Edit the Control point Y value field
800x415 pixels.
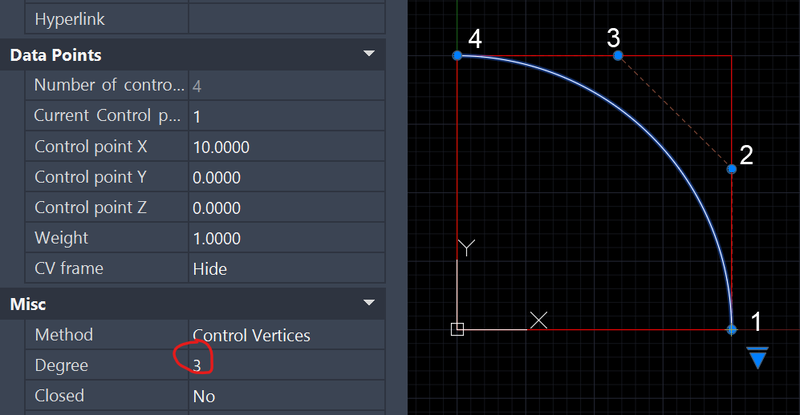pos(287,177)
